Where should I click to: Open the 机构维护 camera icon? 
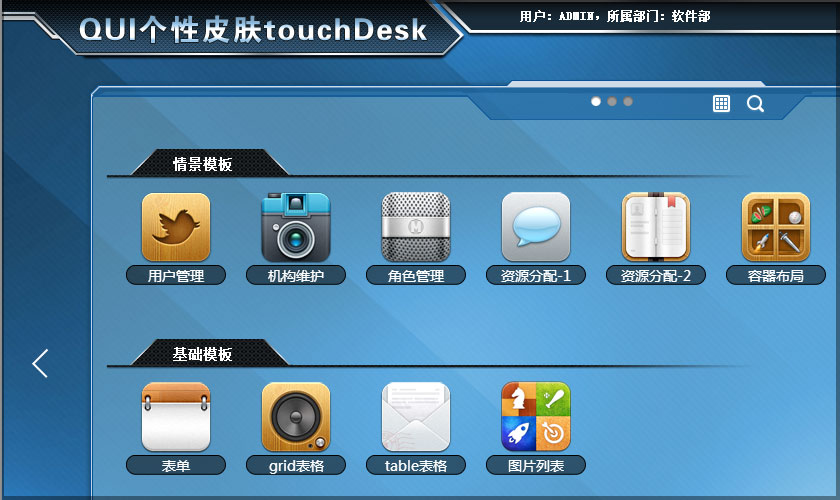pos(296,227)
